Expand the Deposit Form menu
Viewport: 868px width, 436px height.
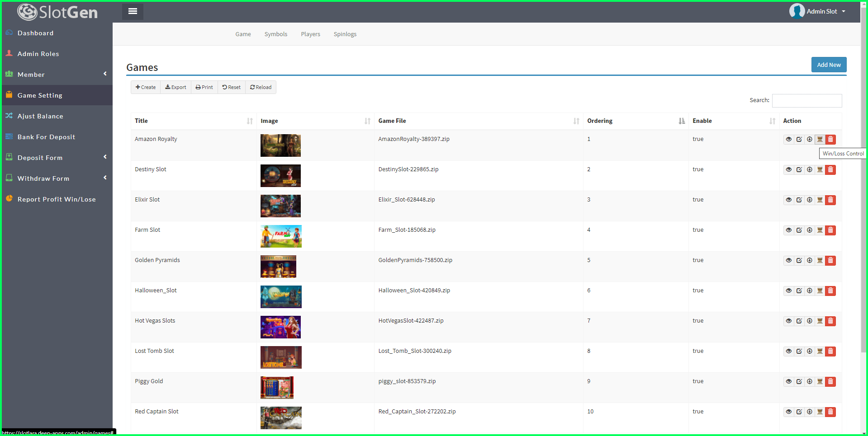[40, 157]
